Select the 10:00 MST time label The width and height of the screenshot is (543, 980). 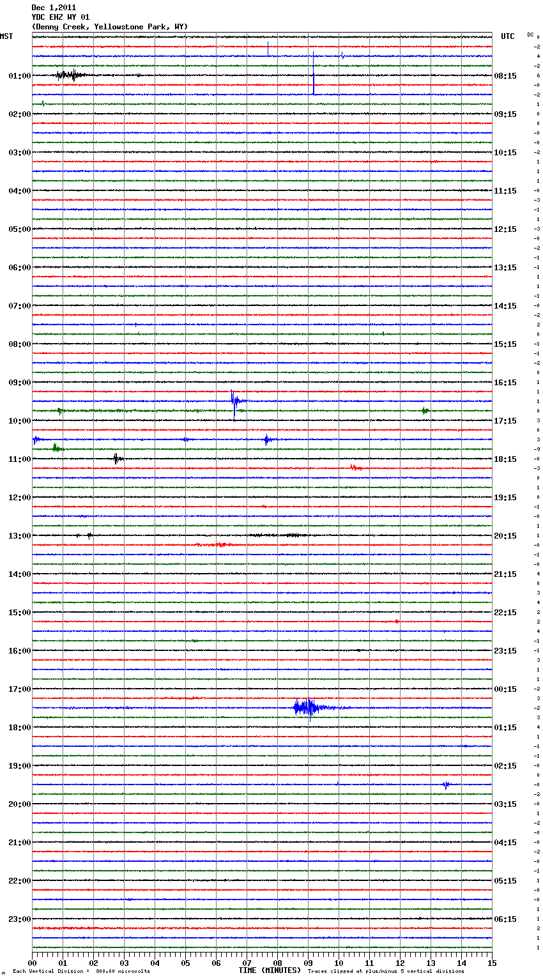pos(20,421)
